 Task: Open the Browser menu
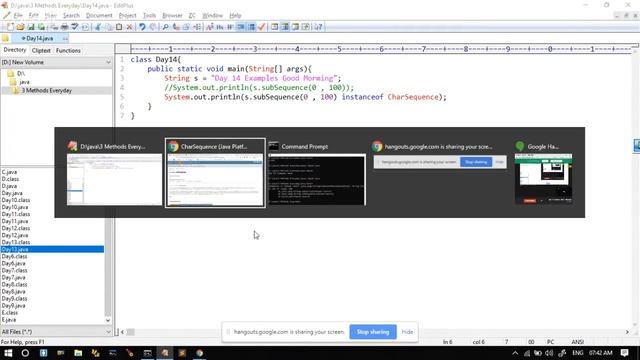[172, 16]
